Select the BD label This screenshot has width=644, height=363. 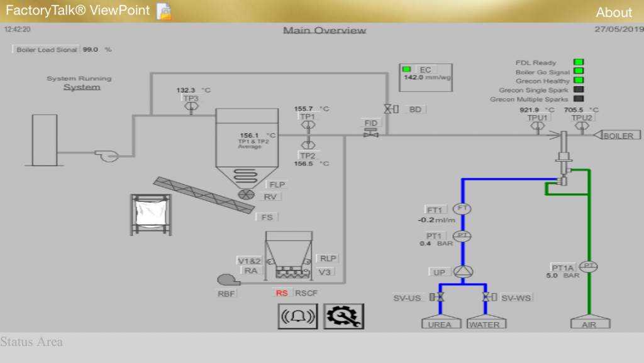(415, 109)
